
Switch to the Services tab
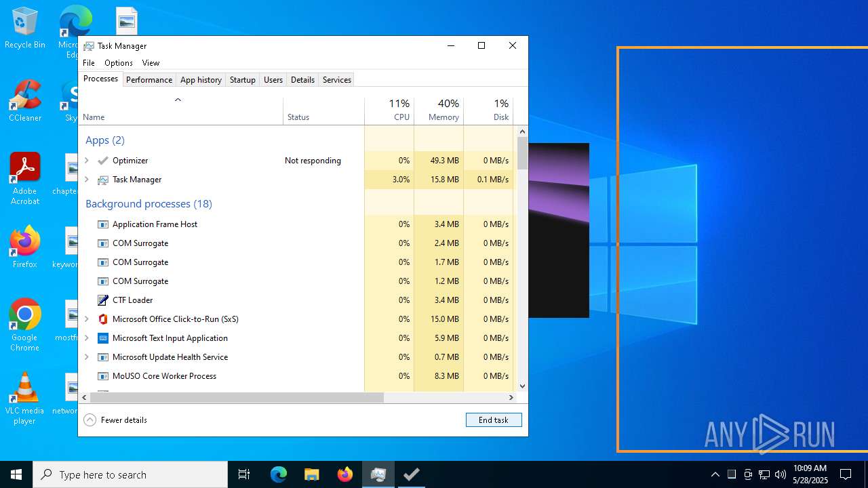tap(337, 80)
